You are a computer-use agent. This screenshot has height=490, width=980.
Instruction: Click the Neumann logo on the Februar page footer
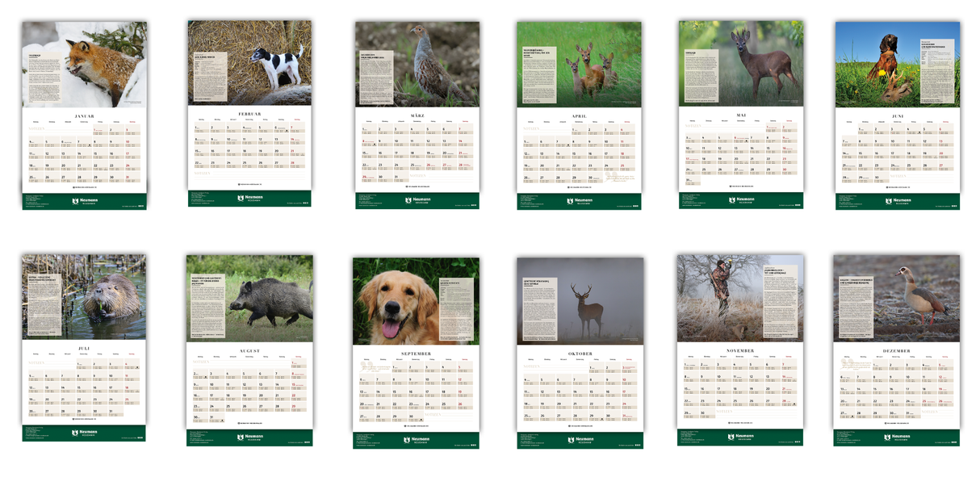[x=251, y=198]
